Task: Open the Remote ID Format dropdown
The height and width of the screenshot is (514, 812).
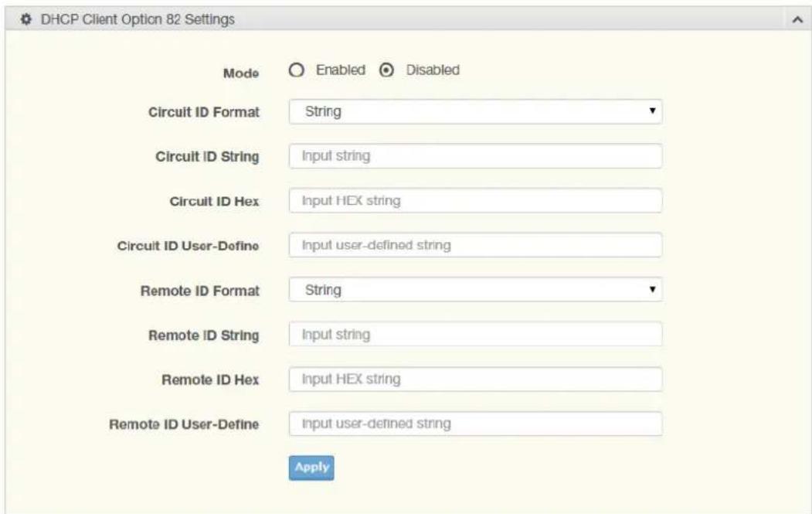Action: coord(475,290)
